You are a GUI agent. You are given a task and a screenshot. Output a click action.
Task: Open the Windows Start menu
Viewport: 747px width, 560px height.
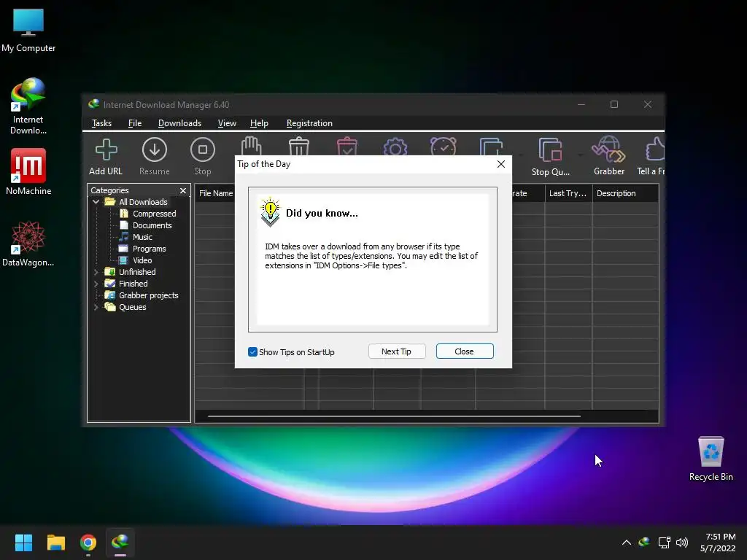click(x=23, y=542)
